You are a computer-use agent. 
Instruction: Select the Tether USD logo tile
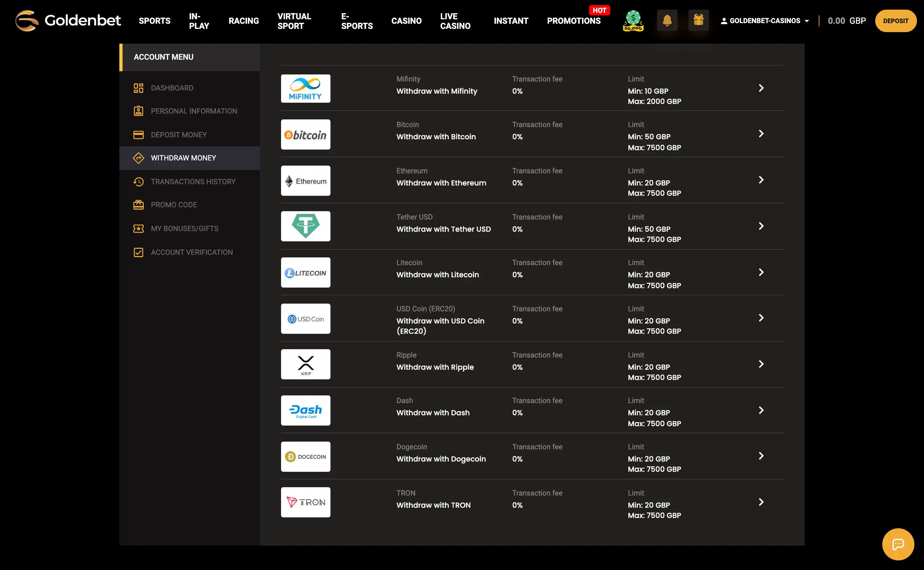(306, 226)
